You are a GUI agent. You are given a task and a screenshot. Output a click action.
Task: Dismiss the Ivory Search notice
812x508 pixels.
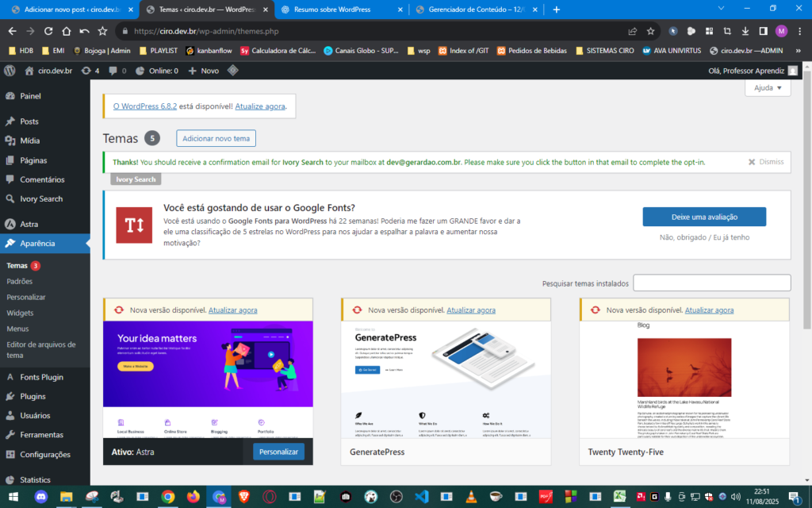765,162
